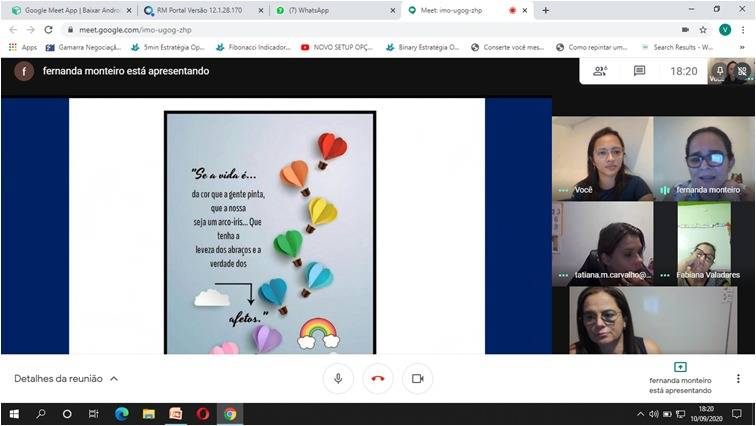Toggle the microphone mute button
The width and height of the screenshot is (756, 426).
tap(338, 379)
